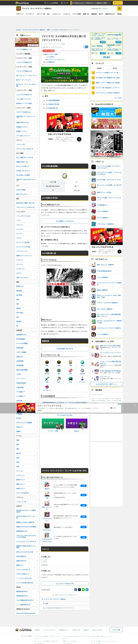The height and width of the screenshot is (644, 138).
Task: Click the Game8 logo in top header
Action: click(22, 3)
